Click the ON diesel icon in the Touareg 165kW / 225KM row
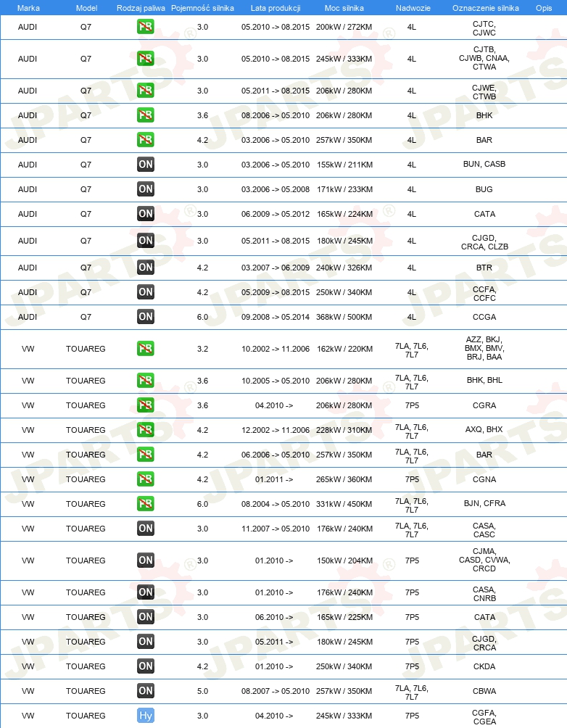The image size is (567, 728). pyautogui.click(x=145, y=617)
